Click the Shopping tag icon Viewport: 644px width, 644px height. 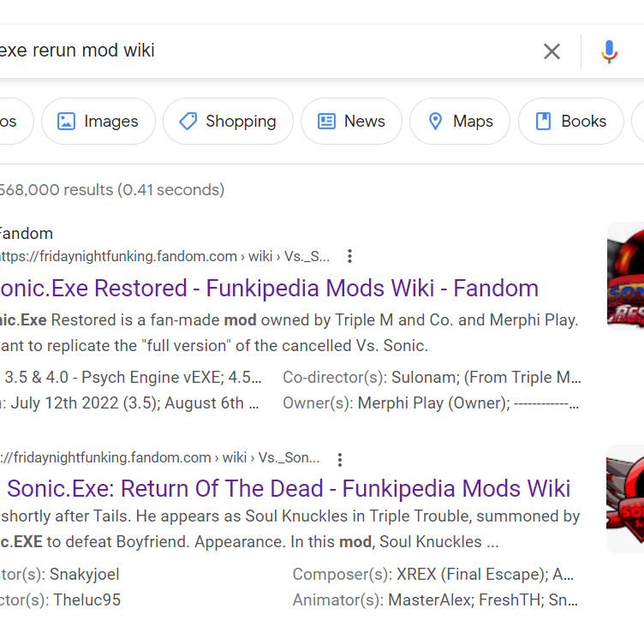[x=188, y=122]
